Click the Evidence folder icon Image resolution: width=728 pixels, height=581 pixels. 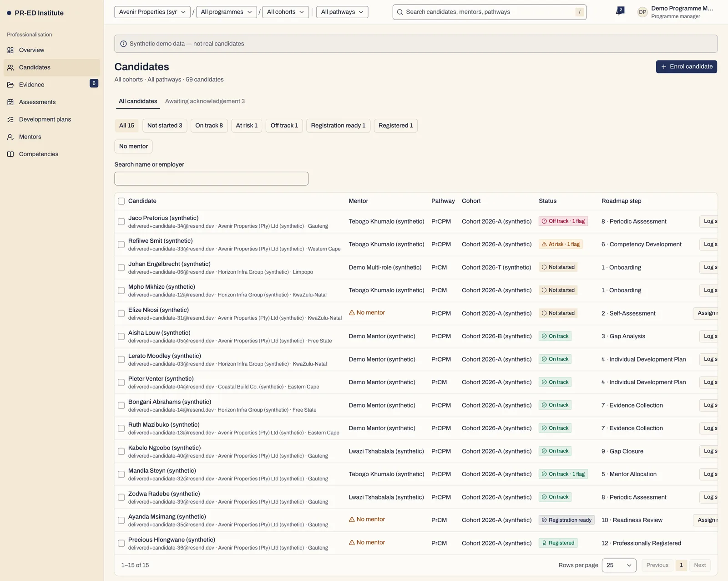coord(10,85)
